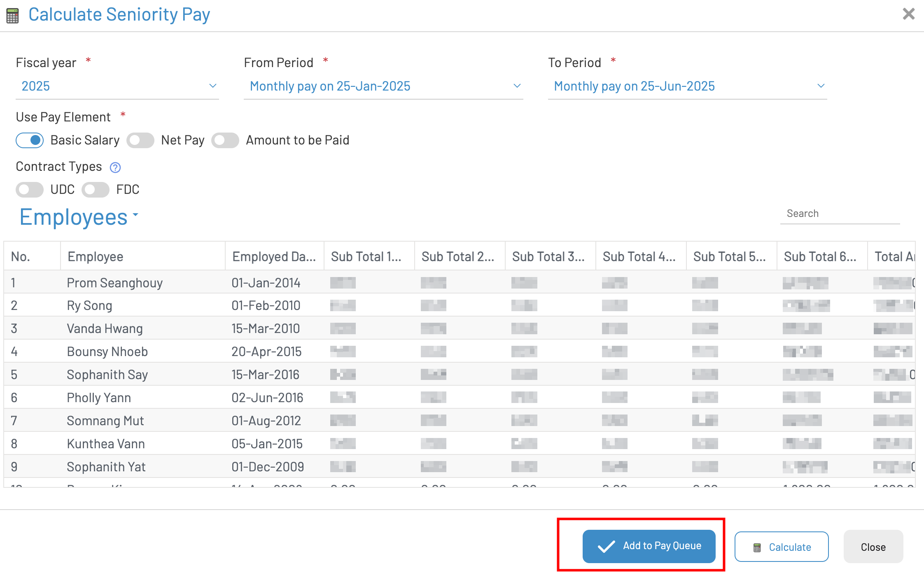
Task: Click the Contract Types help question-mark icon
Action: click(x=115, y=168)
